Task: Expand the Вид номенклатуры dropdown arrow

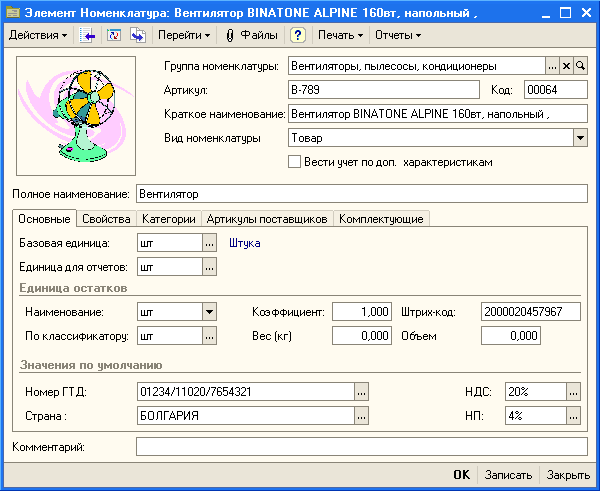Action: 580,138
